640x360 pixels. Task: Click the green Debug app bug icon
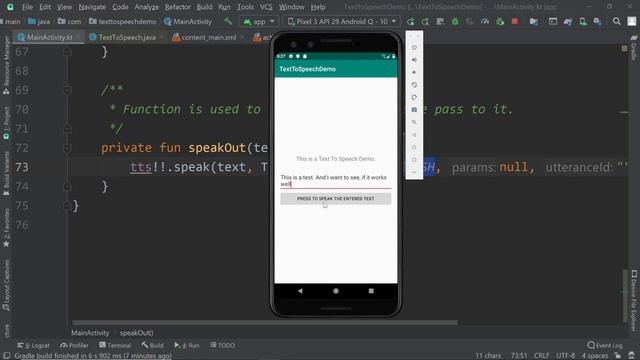pos(455,21)
